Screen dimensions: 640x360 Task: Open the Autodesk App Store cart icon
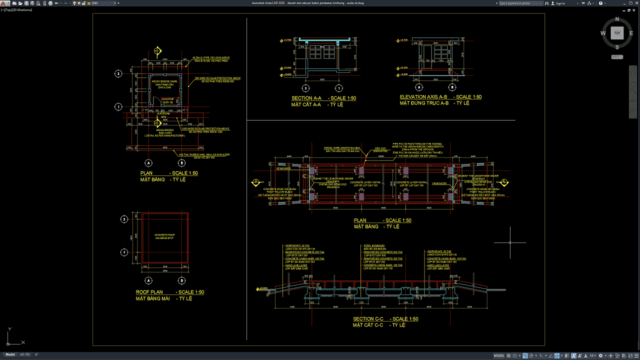click(x=583, y=3)
